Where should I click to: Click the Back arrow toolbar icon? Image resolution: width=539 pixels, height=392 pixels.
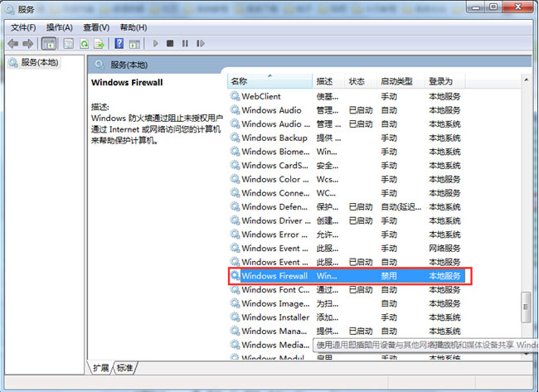[x=13, y=44]
